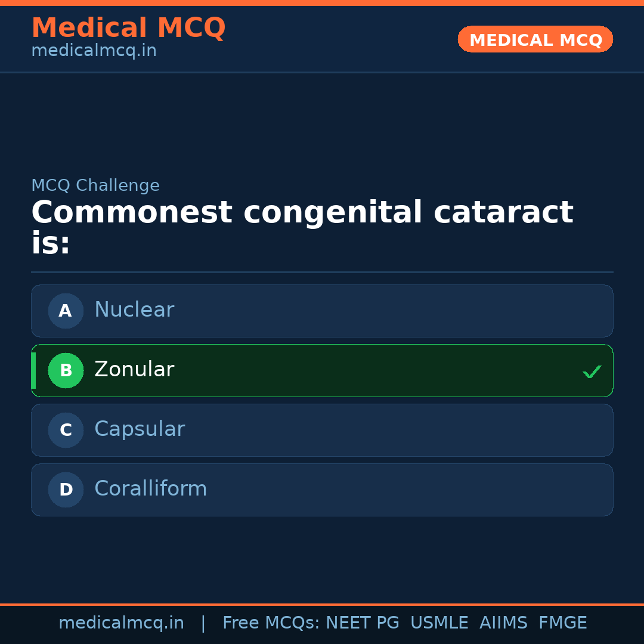Click the circular D option badge
Viewport: 644px width, 644px height.
coord(66,490)
